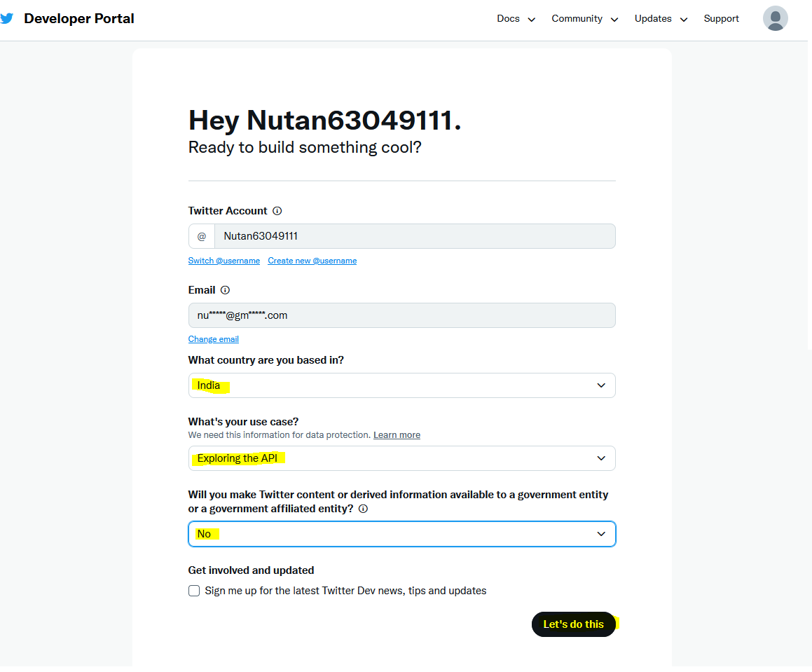Open the Support page

(x=721, y=19)
